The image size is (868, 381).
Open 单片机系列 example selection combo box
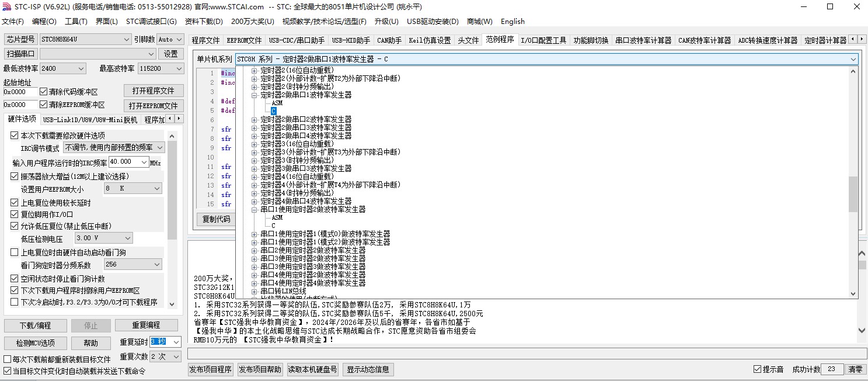(546, 59)
